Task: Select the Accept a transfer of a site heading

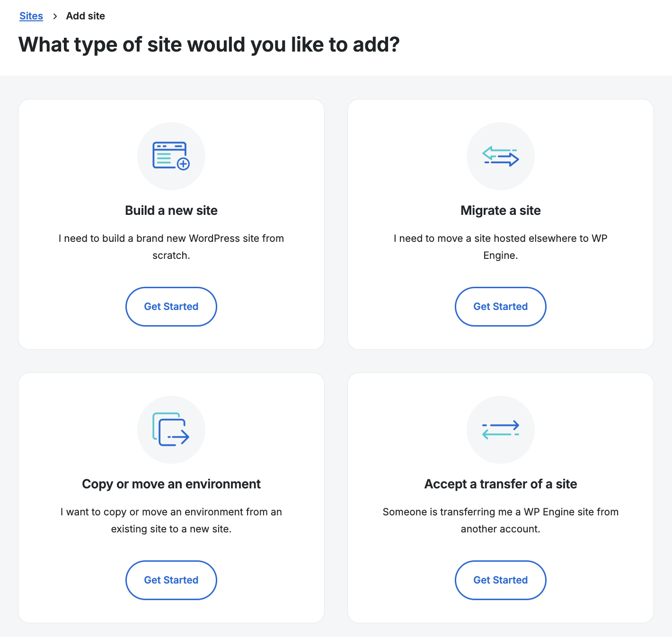Action: coord(500,484)
